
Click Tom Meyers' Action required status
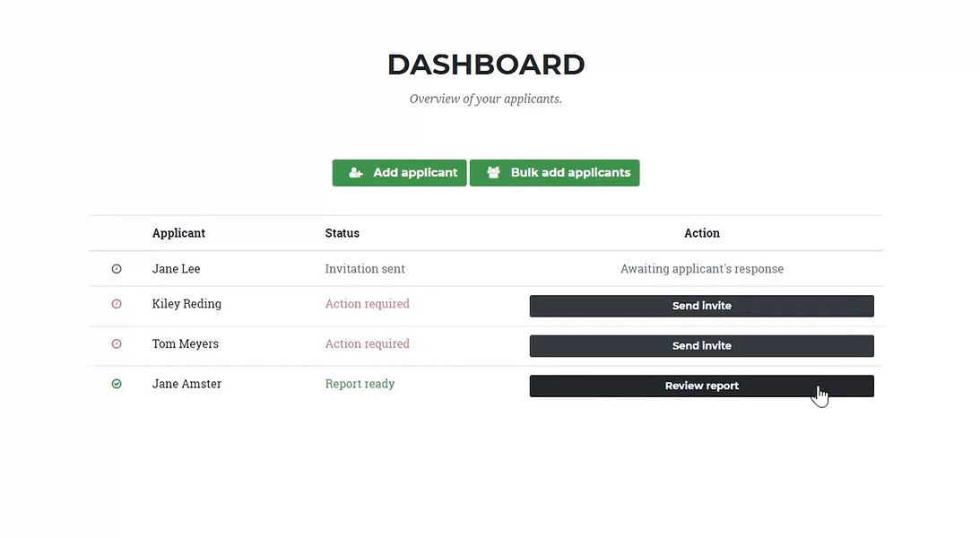tap(368, 343)
